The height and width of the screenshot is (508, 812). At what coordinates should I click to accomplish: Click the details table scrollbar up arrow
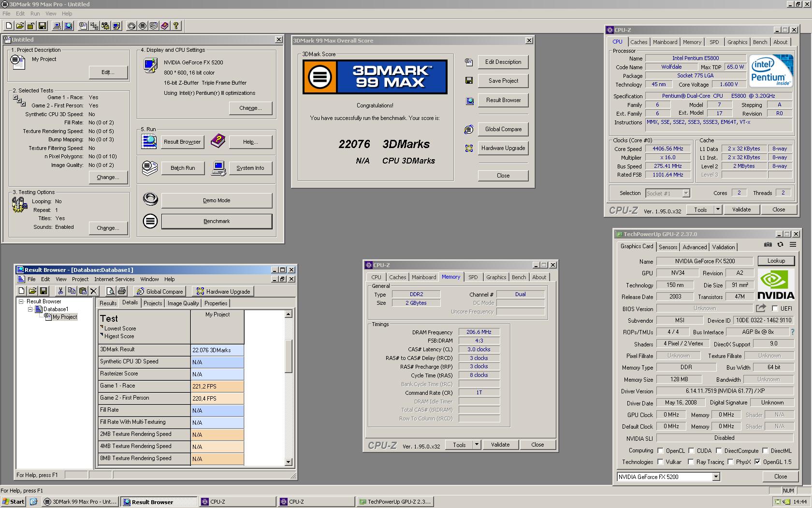click(289, 314)
